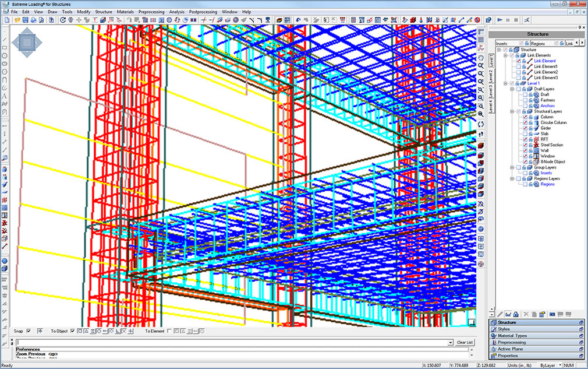Click the Stop square playback button
Viewport: 588px width, 369px height.
pos(516,20)
